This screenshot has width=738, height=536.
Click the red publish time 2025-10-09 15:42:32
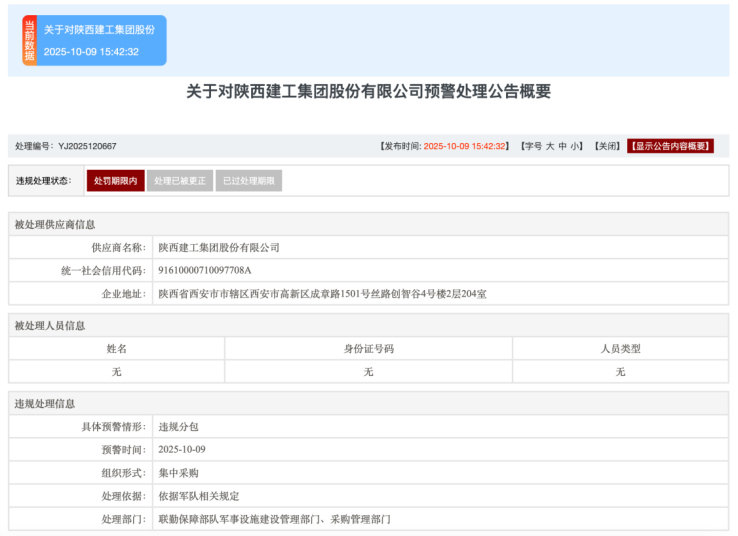(x=466, y=146)
